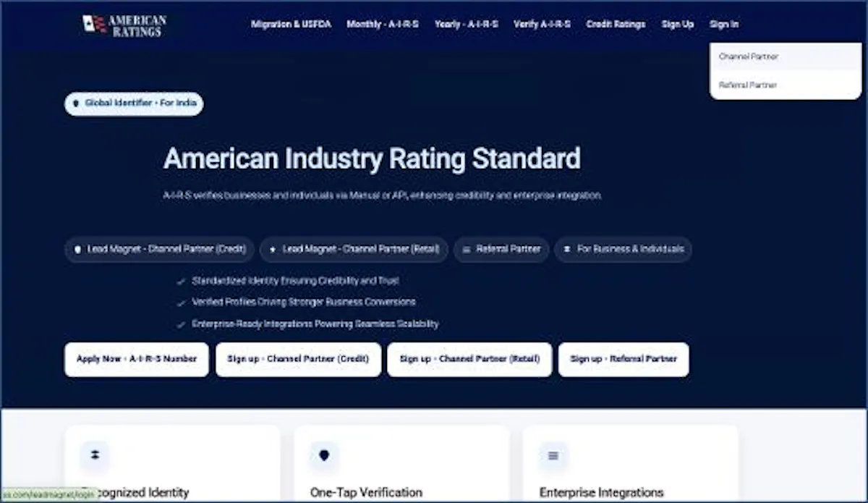Open the Sign Up menu

tap(677, 25)
